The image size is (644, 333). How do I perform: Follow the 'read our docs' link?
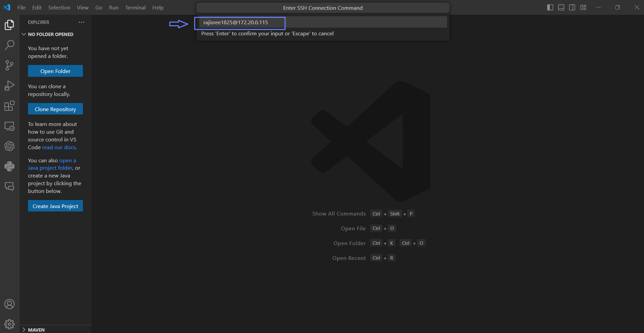59,147
